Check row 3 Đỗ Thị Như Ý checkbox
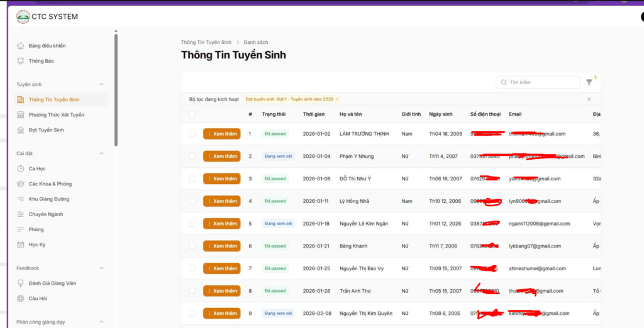Image resolution: width=644 pixels, height=328 pixels. tap(192, 178)
